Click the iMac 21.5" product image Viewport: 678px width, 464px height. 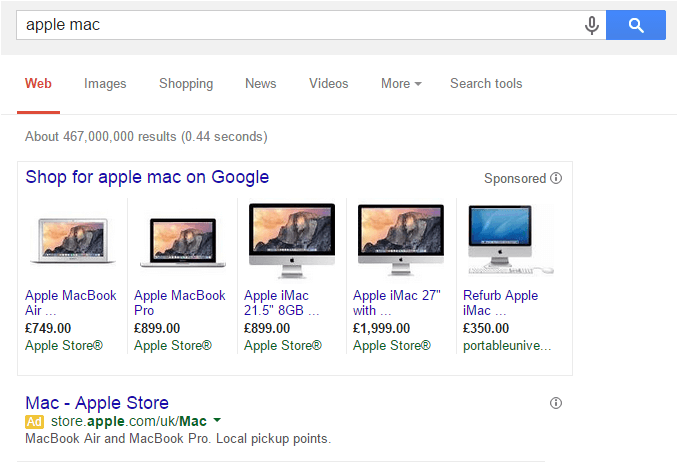coord(292,240)
